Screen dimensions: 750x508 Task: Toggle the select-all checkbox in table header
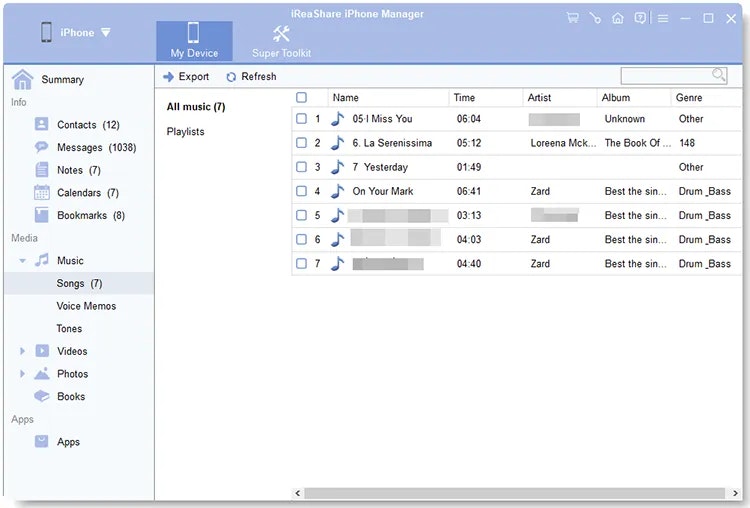tap(301, 98)
